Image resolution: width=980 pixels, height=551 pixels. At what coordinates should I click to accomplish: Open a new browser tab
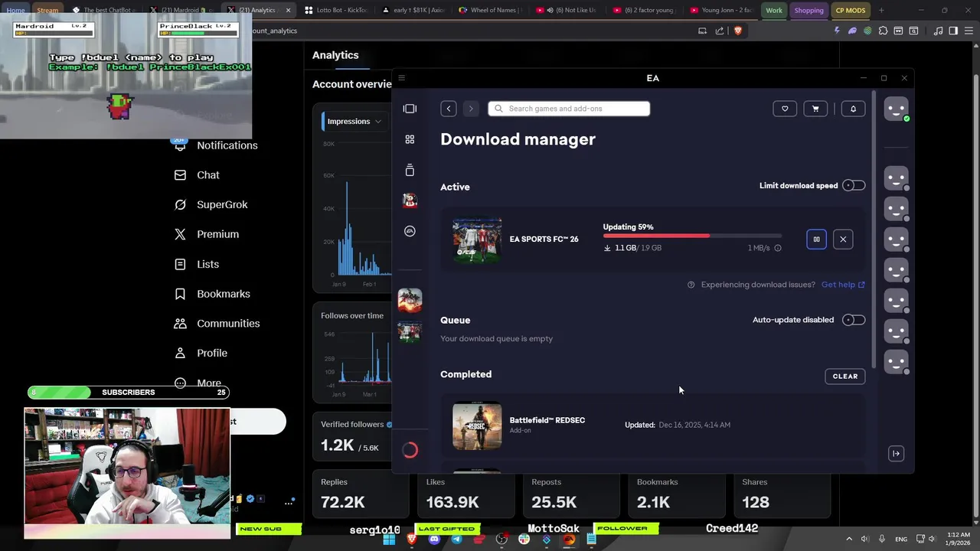pos(881,11)
